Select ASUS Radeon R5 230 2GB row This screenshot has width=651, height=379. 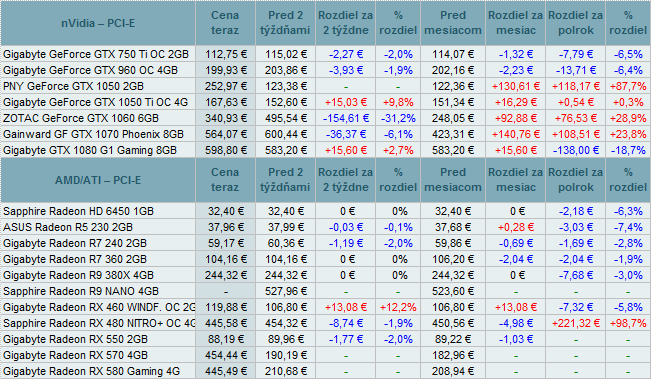tap(325, 227)
